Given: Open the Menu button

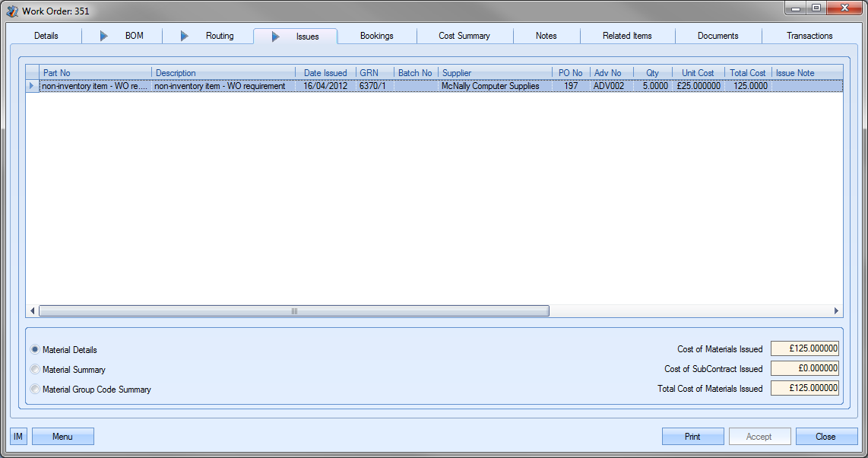Looking at the screenshot, I should [62, 437].
